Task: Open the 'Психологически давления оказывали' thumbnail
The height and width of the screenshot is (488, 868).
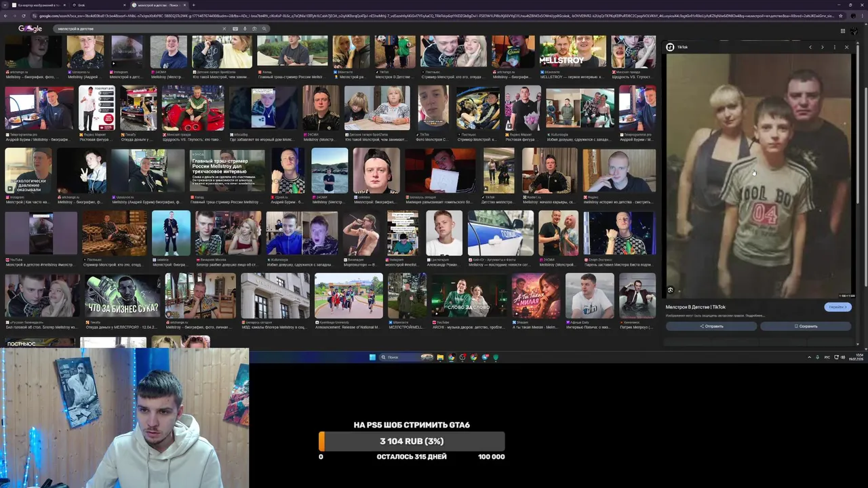Action: [x=28, y=171]
